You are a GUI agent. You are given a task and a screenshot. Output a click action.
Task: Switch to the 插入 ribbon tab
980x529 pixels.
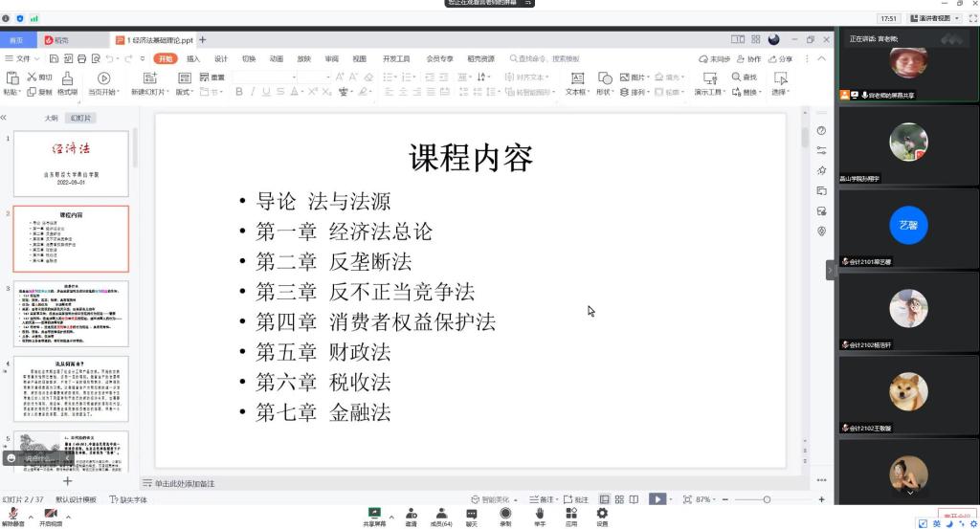[x=193, y=58]
